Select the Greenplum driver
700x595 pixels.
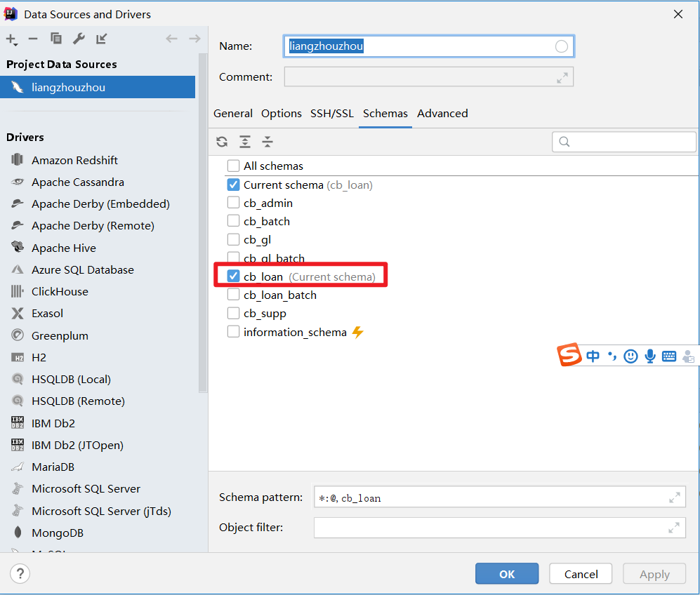coord(60,336)
